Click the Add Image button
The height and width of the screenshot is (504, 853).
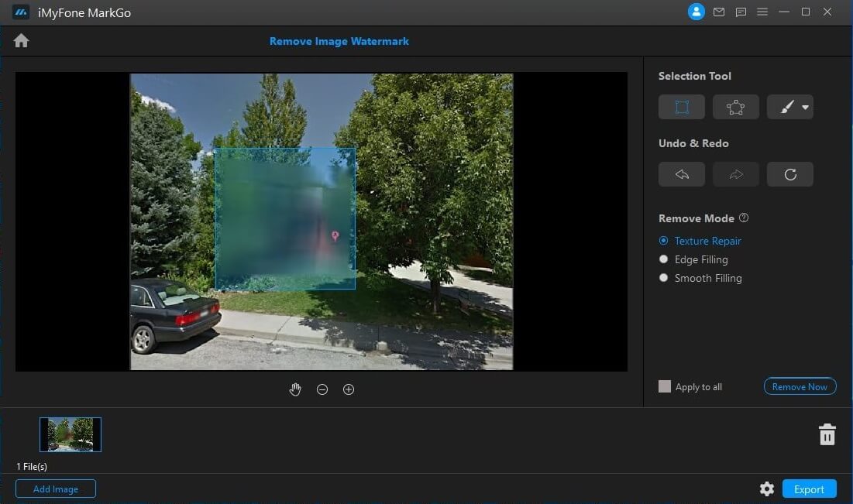pyautogui.click(x=55, y=489)
